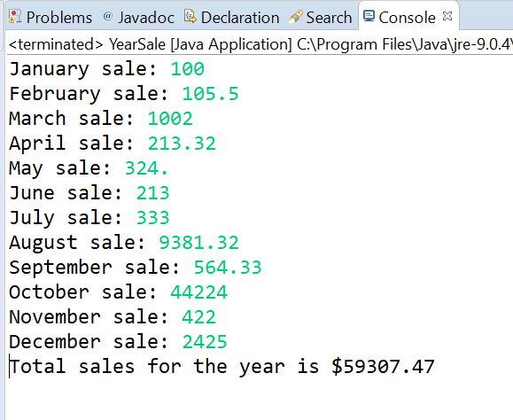The width and height of the screenshot is (513, 420).
Task: Click the January sale input value 100
Action: tap(188, 69)
